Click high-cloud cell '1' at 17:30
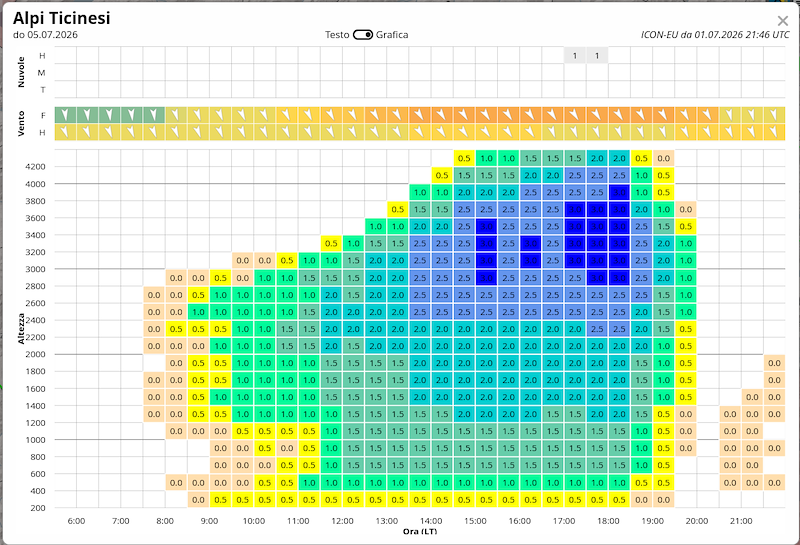Screen dimensions: 800x545 pos(597,56)
